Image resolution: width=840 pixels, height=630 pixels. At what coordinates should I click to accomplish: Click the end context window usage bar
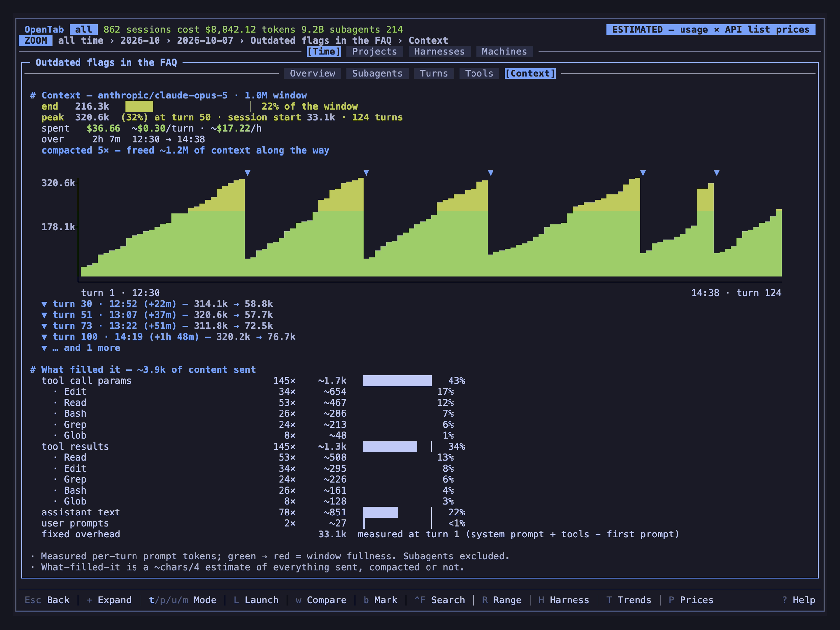coord(188,106)
